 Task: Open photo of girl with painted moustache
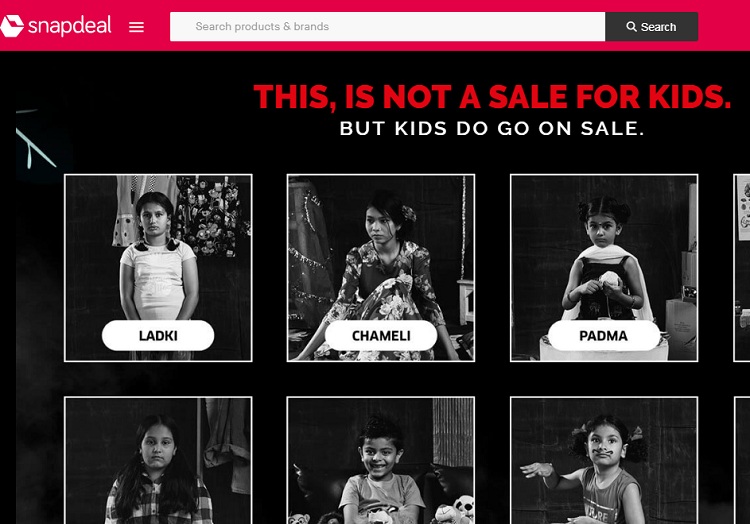(x=604, y=460)
